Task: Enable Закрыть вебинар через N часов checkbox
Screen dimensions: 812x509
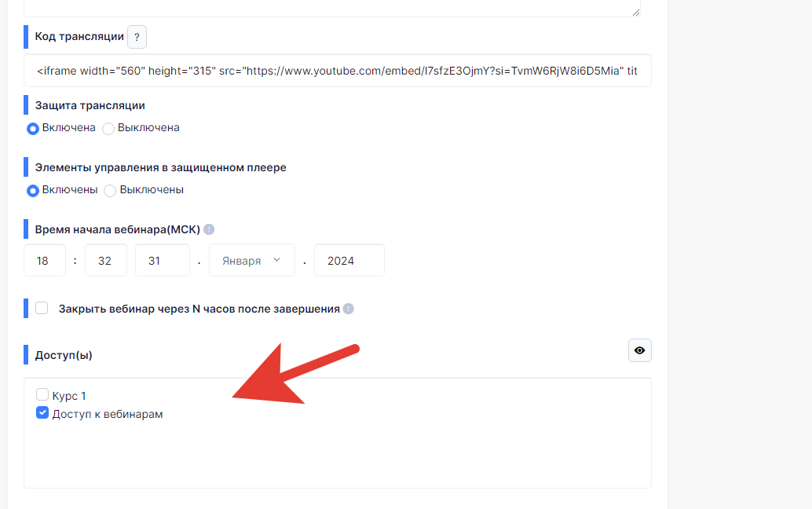Action: coord(42,308)
